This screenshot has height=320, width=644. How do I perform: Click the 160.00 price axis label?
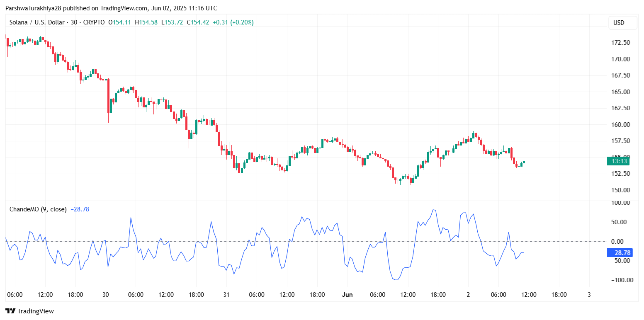[621, 124]
